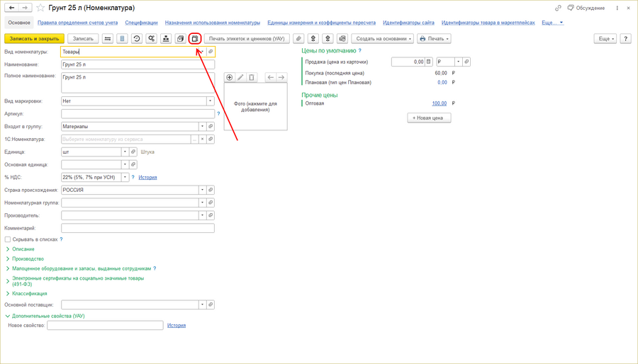Open the Производитель dropdown
This screenshot has width=638, height=364.
[x=202, y=215]
